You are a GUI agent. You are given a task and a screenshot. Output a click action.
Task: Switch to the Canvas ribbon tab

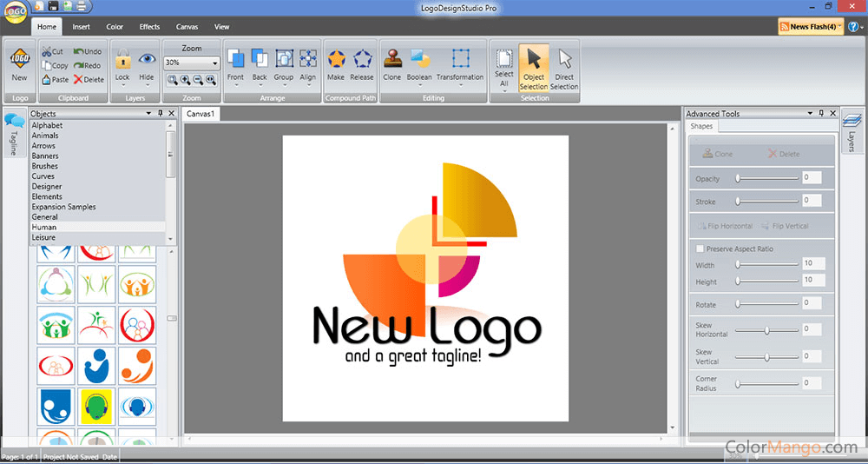187,27
